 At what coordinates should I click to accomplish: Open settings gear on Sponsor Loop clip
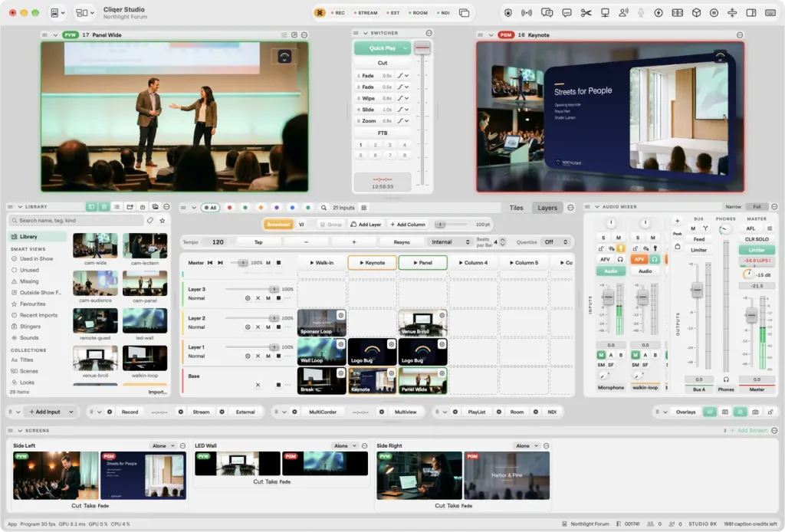(x=340, y=315)
